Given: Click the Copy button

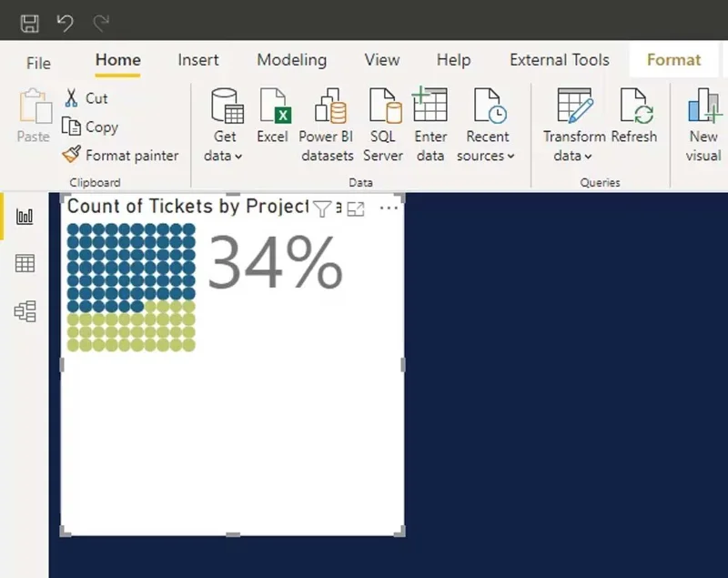Looking at the screenshot, I should [90, 127].
